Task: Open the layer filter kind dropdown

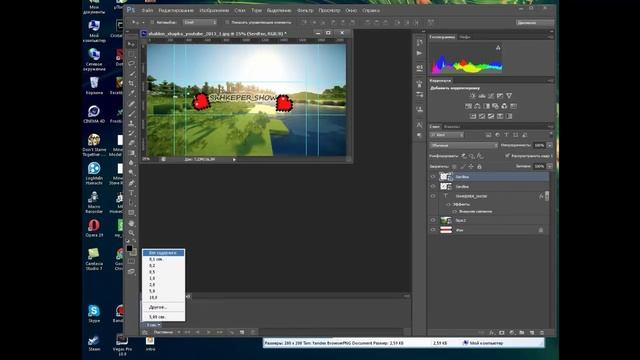Action: (x=447, y=135)
